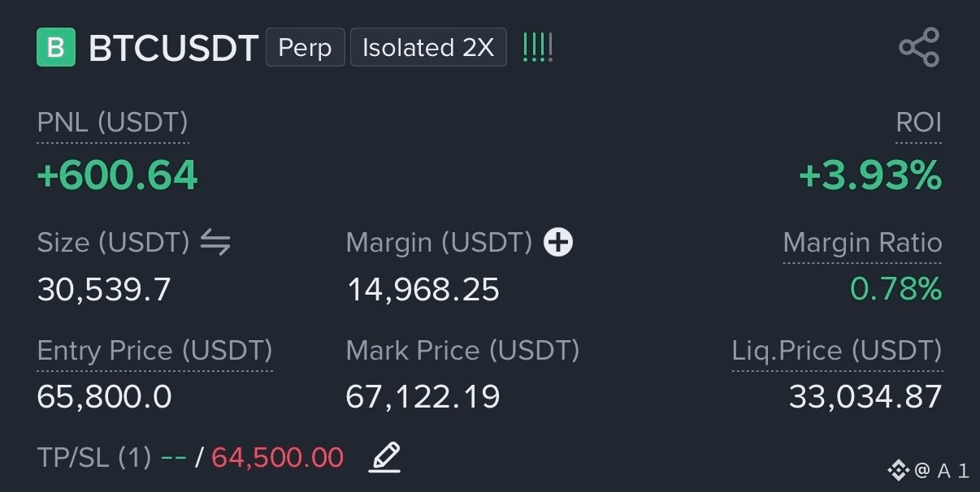The height and width of the screenshot is (492, 980).
Task: Tap the Liq.Price (USDT) label
Action: click(x=837, y=351)
